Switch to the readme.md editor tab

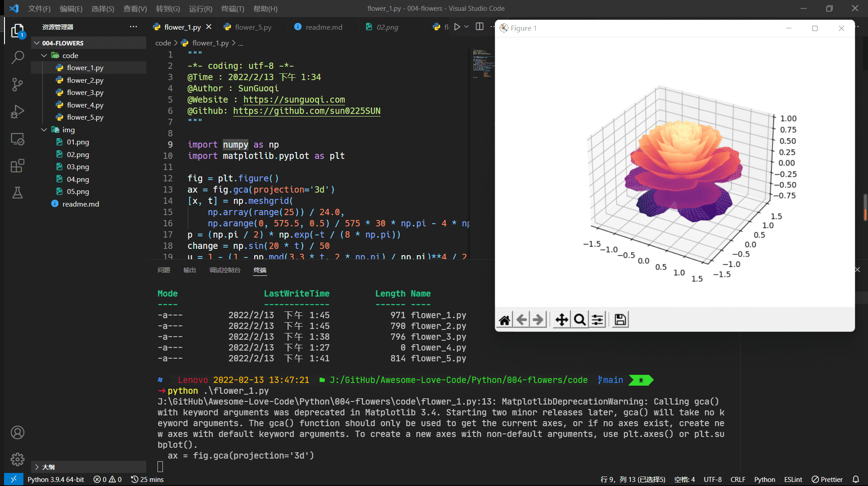coord(323,27)
